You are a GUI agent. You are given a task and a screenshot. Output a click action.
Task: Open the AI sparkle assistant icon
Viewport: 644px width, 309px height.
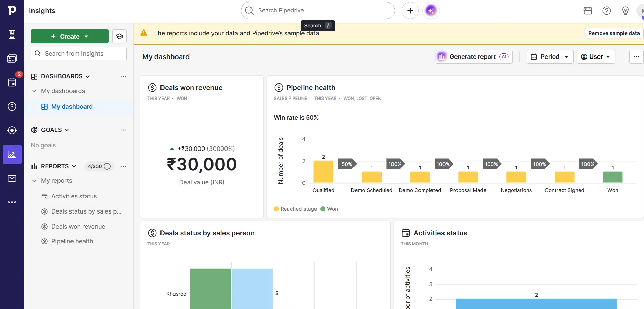pos(431,11)
